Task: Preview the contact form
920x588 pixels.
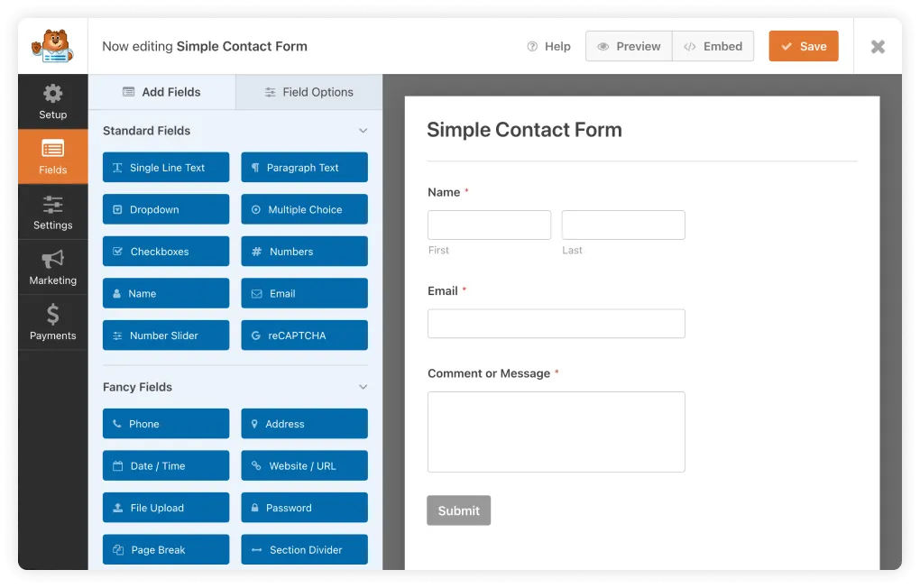Action: (629, 45)
